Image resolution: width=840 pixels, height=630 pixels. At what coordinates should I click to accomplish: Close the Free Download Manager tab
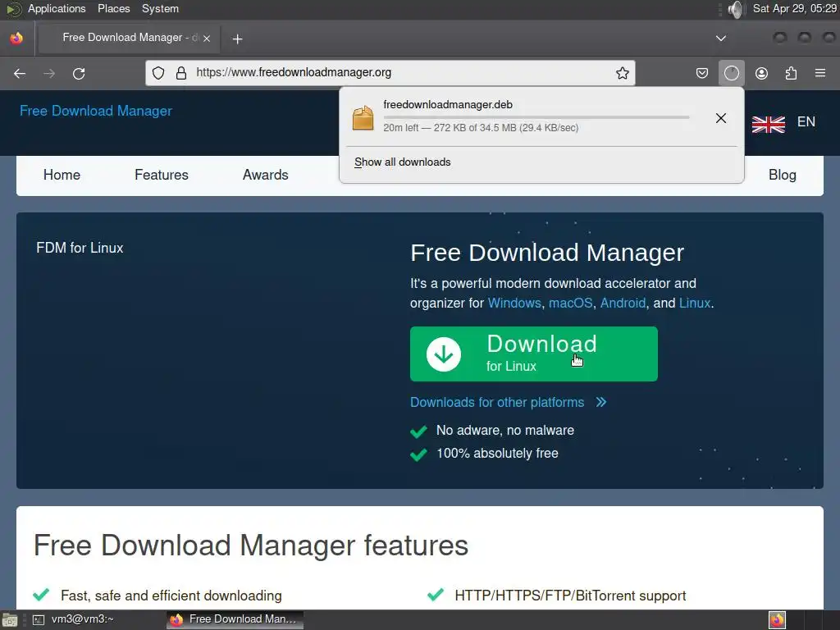point(207,38)
